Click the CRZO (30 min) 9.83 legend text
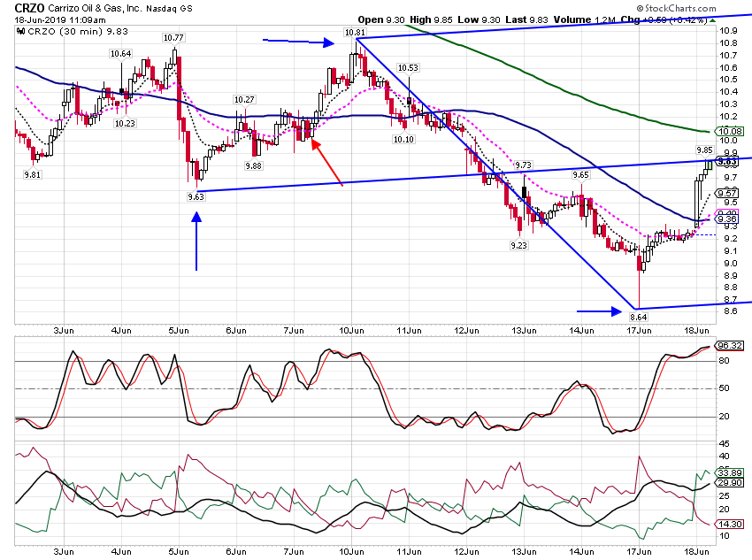Viewport: 752px width, 560px height. [78, 32]
